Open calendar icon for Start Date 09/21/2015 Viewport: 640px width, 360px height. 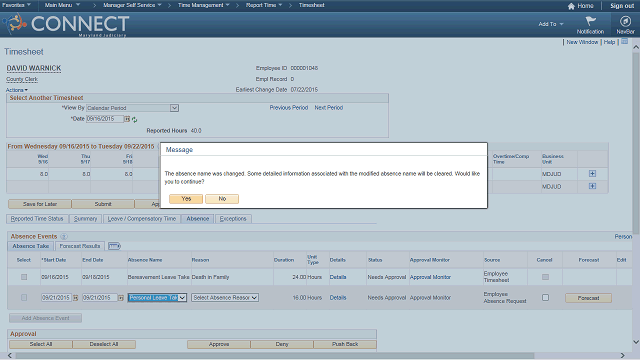tap(76, 298)
